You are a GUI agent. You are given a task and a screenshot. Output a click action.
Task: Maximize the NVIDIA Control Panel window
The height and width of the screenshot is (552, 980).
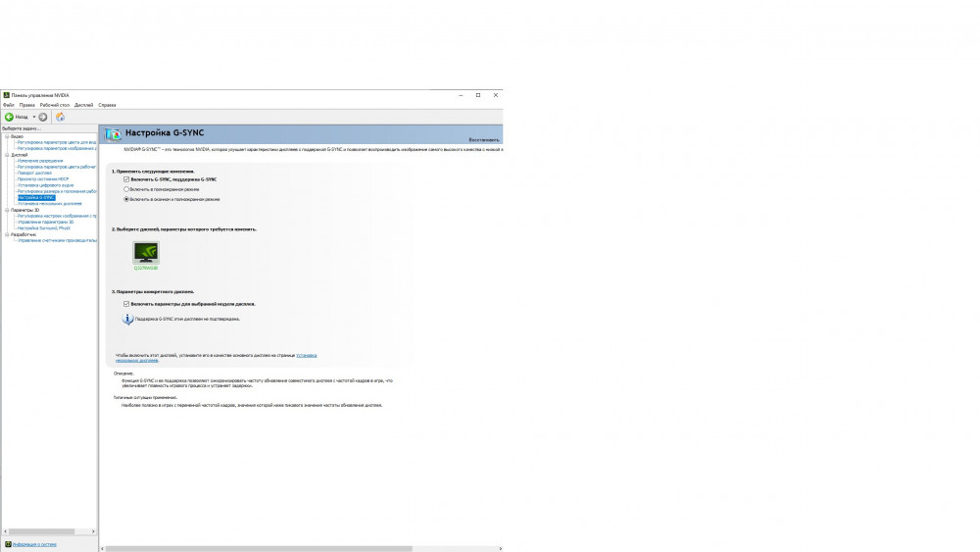point(478,96)
